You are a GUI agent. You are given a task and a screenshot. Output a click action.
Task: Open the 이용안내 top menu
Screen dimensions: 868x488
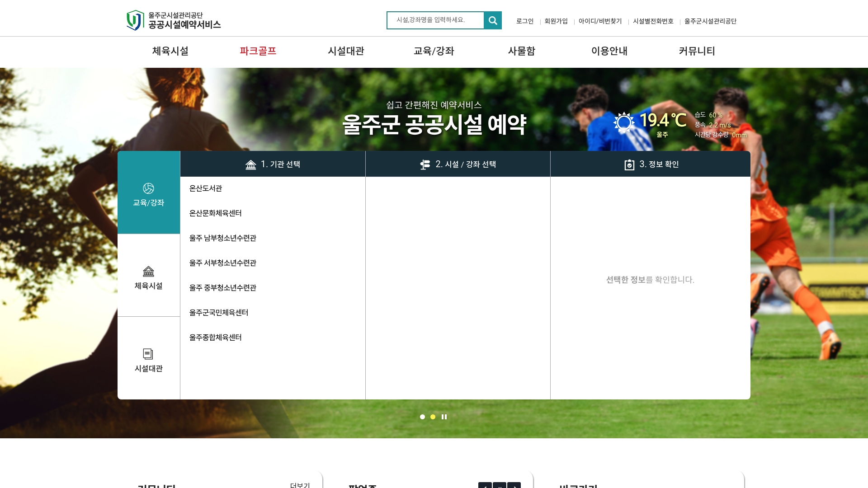coord(609,51)
